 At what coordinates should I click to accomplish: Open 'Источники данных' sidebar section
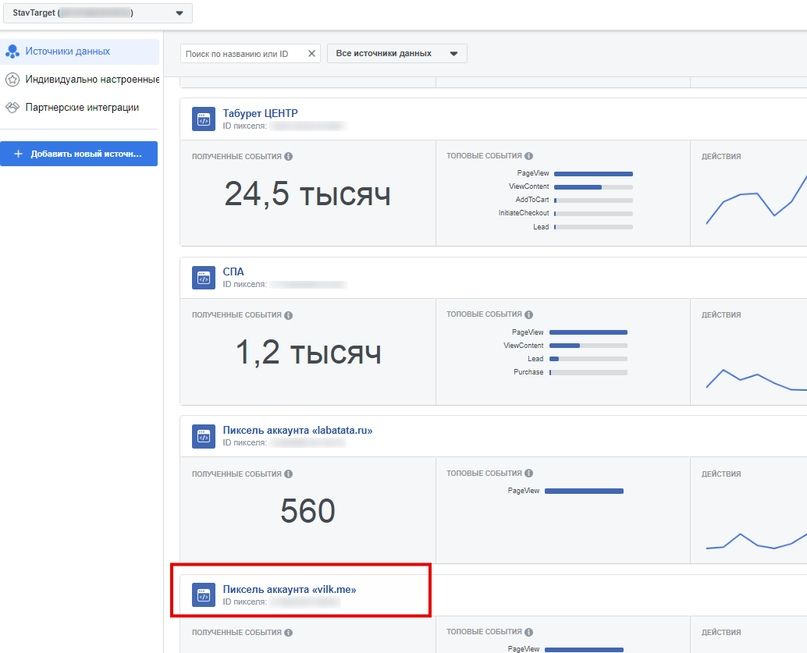(x=80, y=51)
